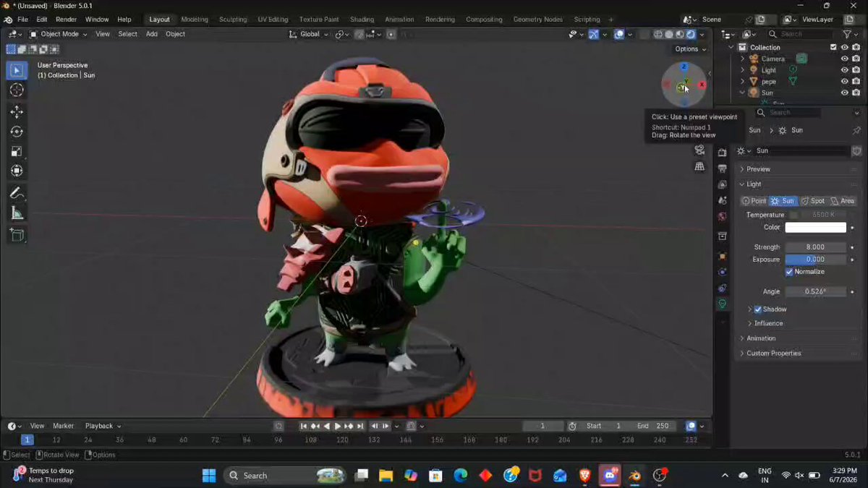Disable Camera in renders camera icon
The width and height of the screenshot is (868, 488).
pyautogui.click(x=856, y=59)
